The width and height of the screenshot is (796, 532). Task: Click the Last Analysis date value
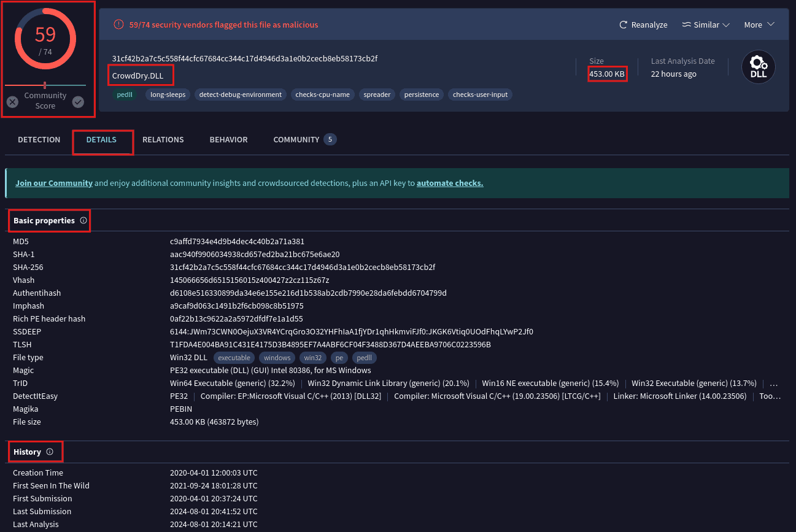tap(214, 525)
